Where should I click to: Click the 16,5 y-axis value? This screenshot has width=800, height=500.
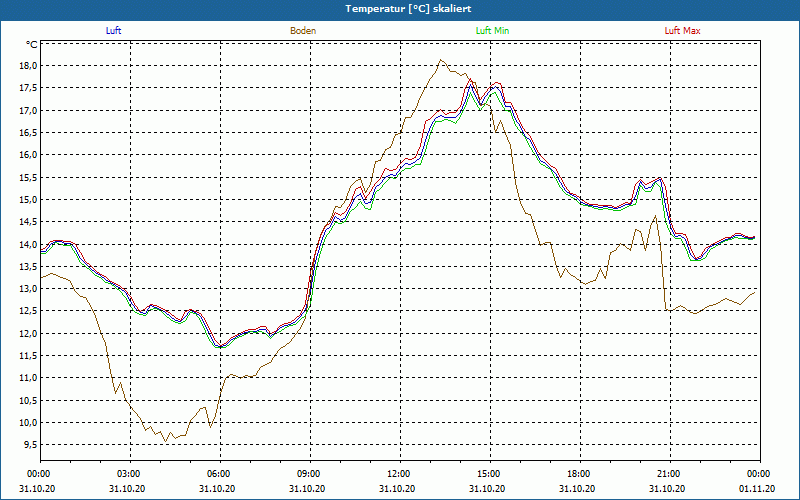click(29, 132)
